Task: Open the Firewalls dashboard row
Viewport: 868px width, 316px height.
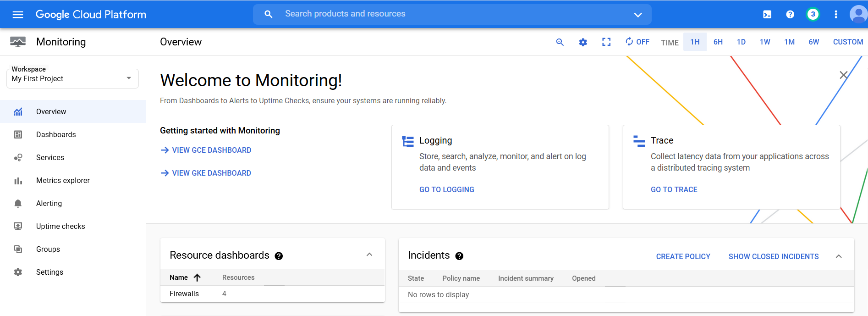Action: click(273, 294)
